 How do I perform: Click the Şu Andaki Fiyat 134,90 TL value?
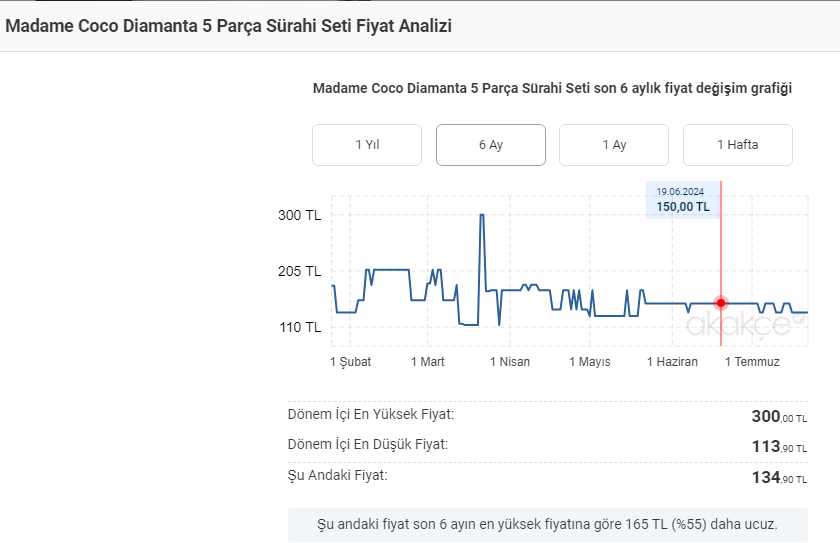(779, 478)
